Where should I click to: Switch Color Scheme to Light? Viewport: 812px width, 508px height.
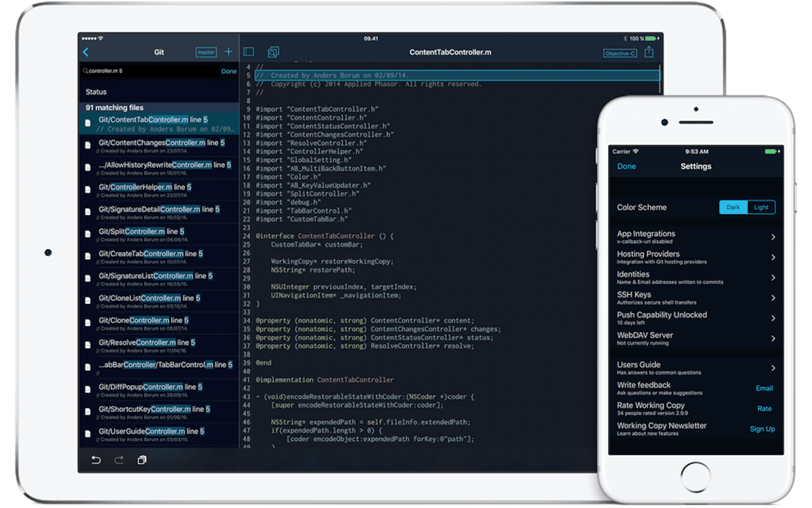click(x=761, y=207)
